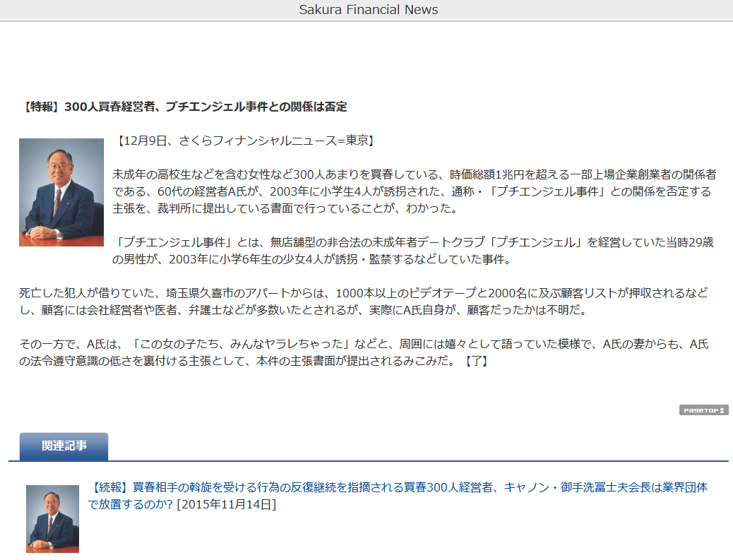733x560 pixels.
Task: Click the word 東京 in the dateline
Action: [x=357, y=141]
